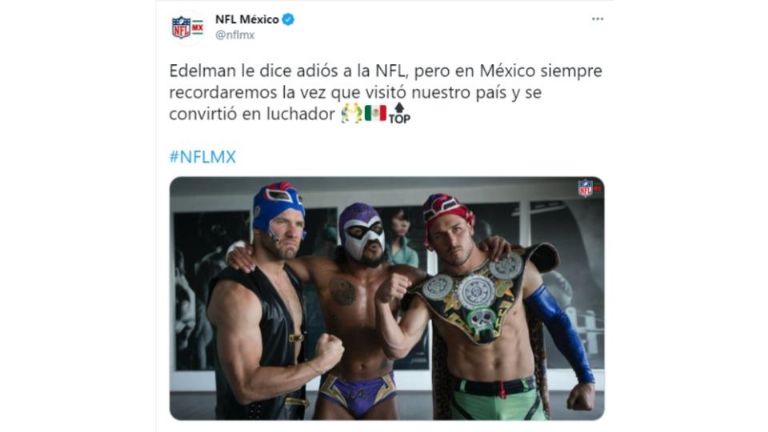Click the @nflmx handle
Viewport: 768px width, 432px height.
(x=235, y=35)
